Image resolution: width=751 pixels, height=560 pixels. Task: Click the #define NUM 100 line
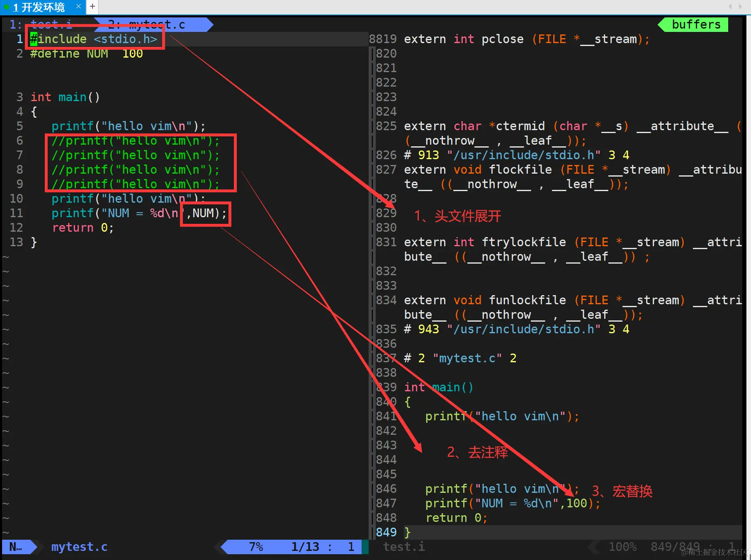click(x=87, y=53)
